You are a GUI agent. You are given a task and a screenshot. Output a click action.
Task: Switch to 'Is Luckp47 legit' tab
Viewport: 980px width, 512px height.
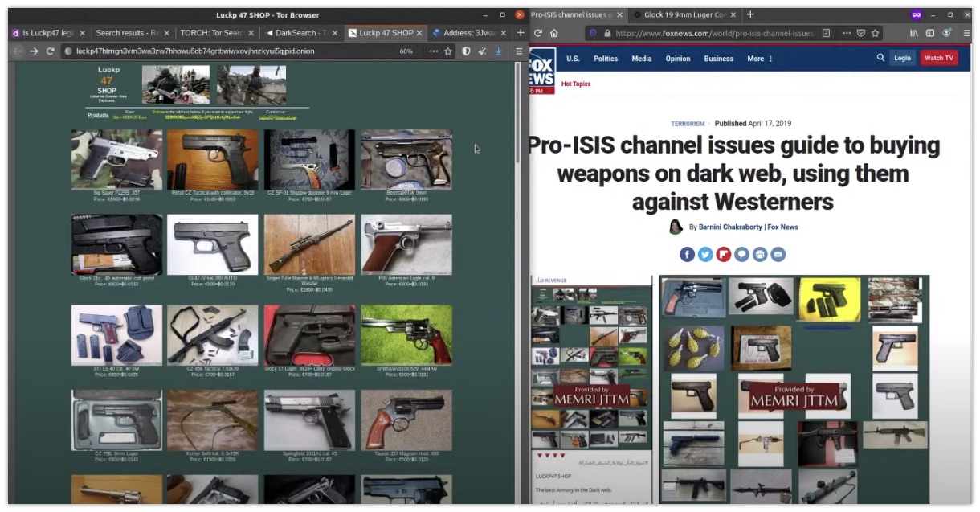pos(47,33)
